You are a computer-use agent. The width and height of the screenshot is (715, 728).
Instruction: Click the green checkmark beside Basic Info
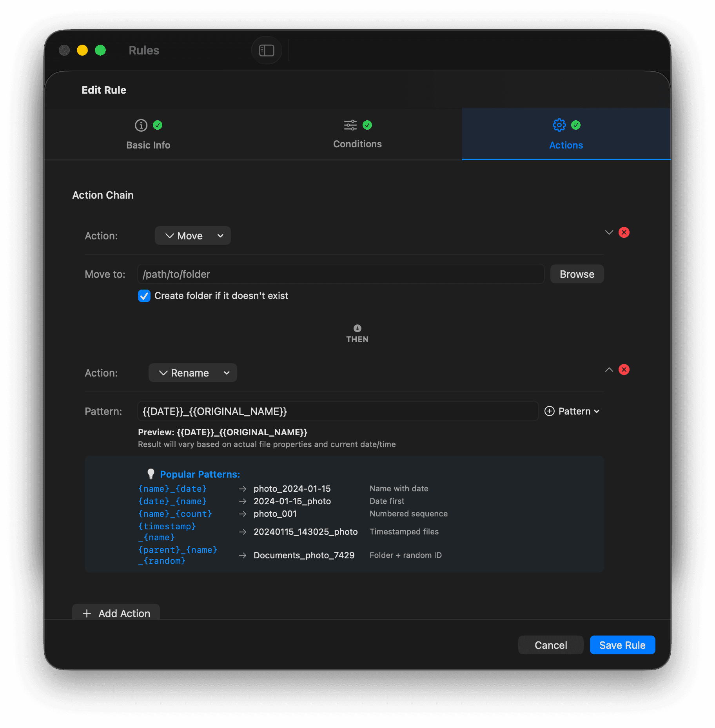point(158,125)
